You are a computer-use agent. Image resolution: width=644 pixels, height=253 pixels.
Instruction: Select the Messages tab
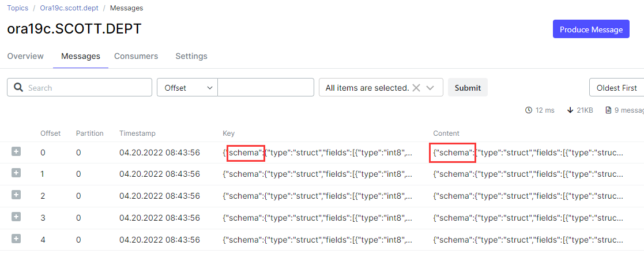click(81, 56)
